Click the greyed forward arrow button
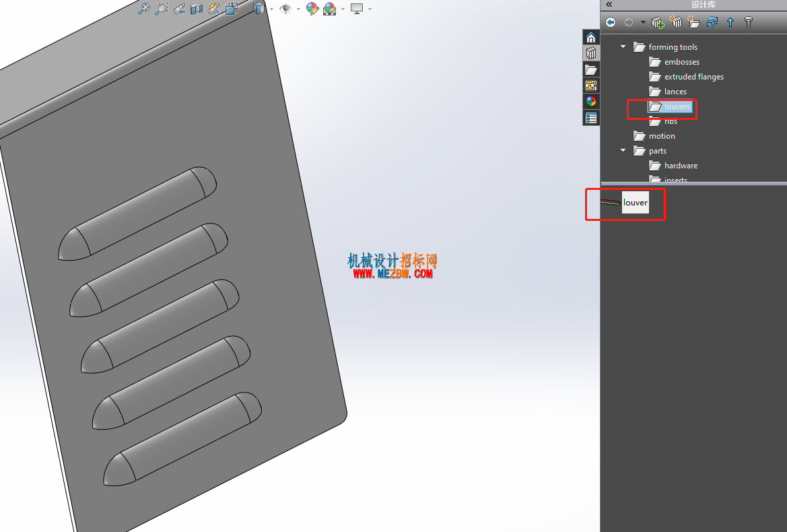This screenshot has width=787, height=532. pyautogui.click(x=628, y=22)
